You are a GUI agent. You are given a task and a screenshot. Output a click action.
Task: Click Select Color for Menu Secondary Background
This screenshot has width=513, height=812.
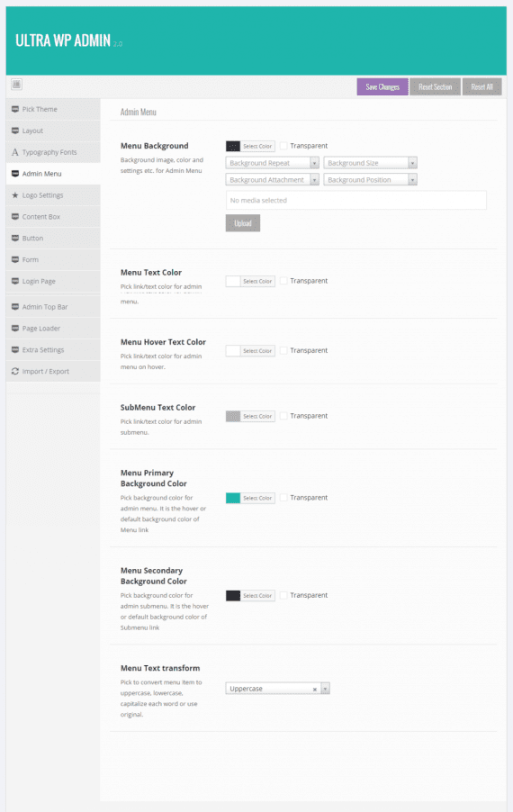click(257, 596)
